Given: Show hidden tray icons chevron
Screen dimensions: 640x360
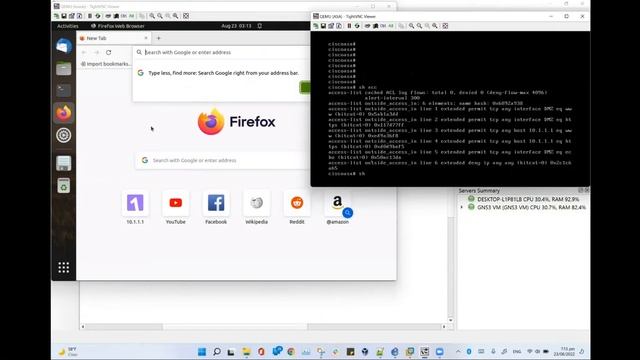Looking at the screenshot, I should 458,352.
